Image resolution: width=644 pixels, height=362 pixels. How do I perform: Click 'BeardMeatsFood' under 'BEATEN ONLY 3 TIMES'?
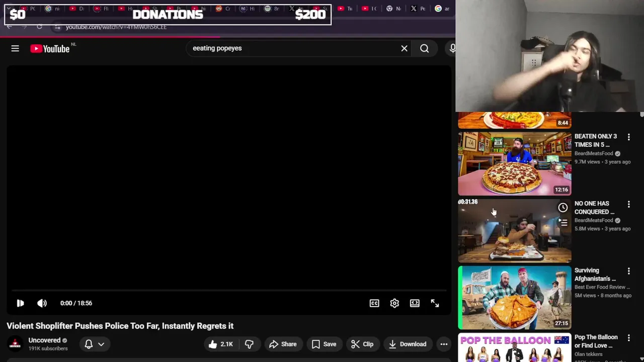[x=594, y=153]
